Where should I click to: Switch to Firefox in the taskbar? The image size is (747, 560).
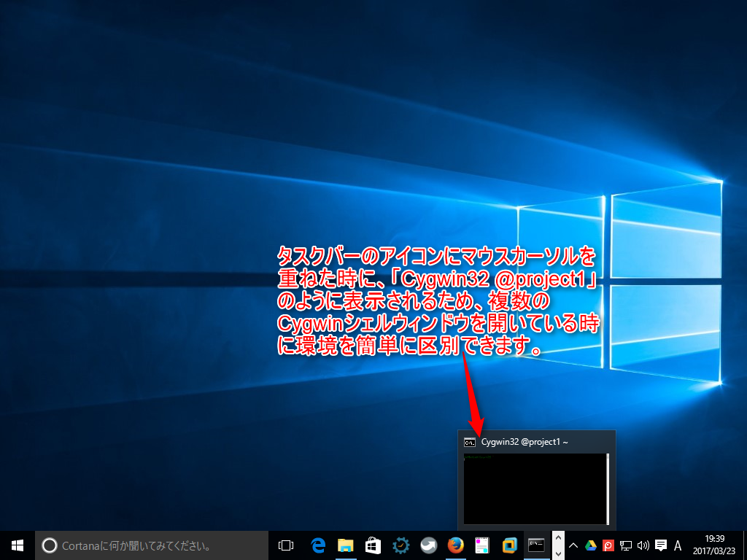coord(455,545)
